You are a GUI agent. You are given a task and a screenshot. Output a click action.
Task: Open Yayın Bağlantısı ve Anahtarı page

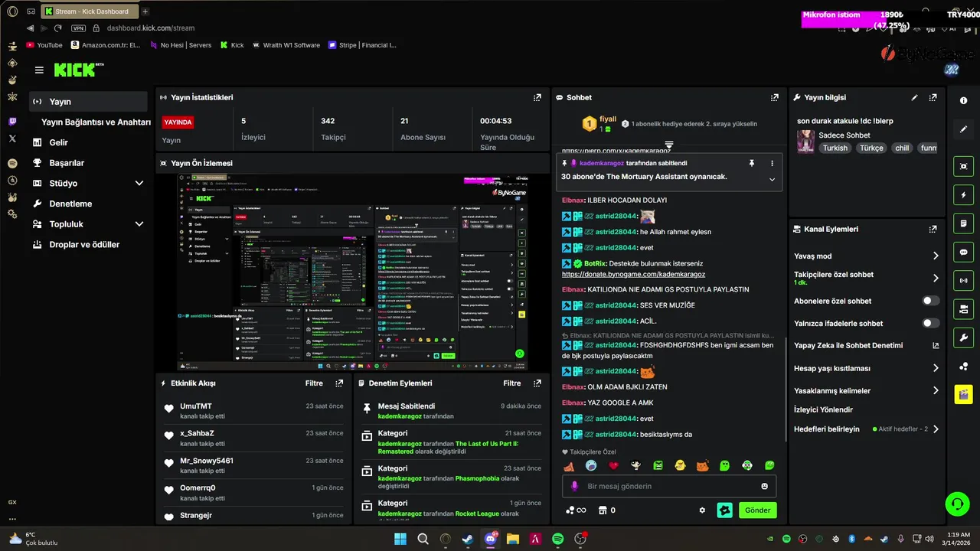[96, 122]
